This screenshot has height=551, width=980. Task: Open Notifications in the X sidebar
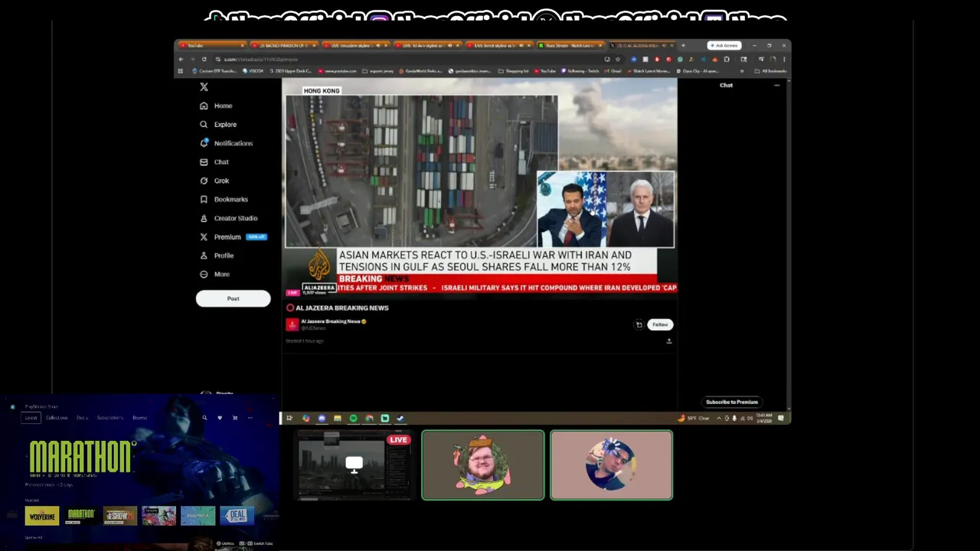click(226, 143)
